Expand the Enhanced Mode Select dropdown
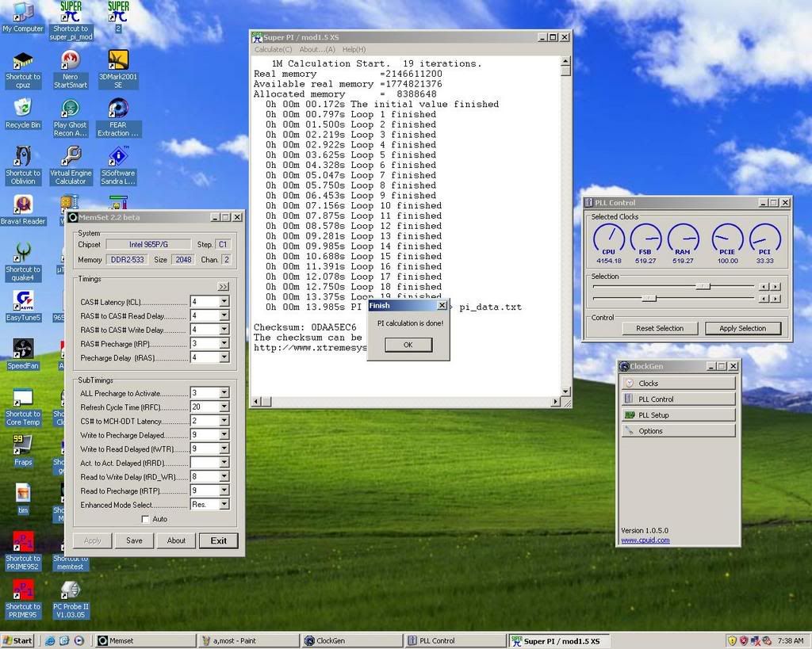The width and height of the screenshot is (812, 649). pos(224,505)
